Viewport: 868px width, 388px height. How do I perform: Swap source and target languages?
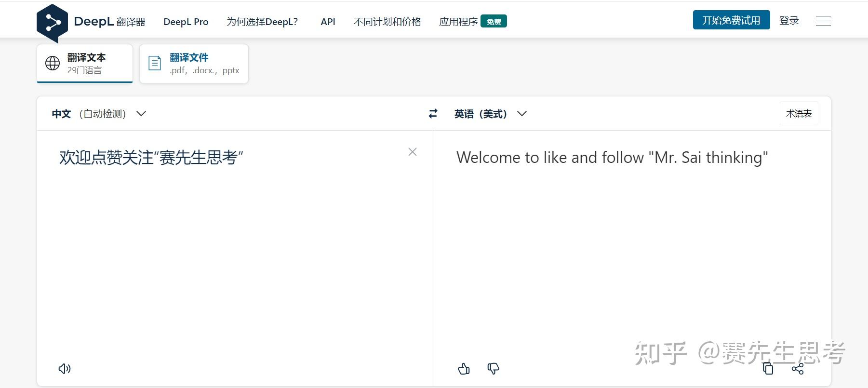pyautogui.click(x=433, y=113)
